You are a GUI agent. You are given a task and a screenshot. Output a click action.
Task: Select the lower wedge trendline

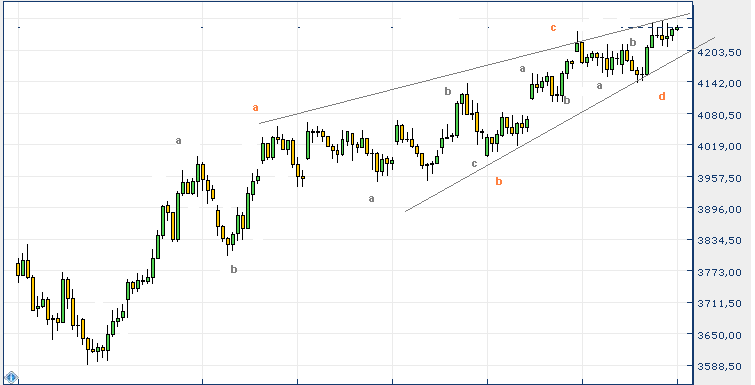560,124
